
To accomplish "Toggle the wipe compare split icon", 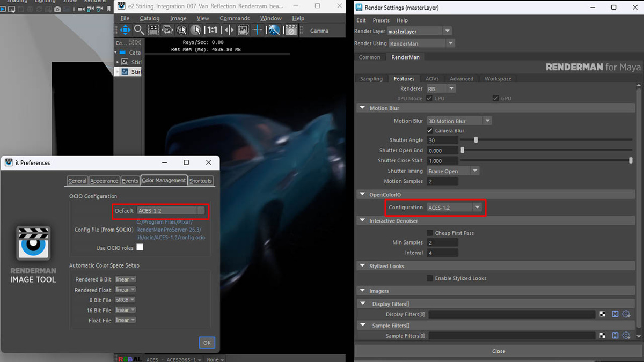I will click(229, 31).
